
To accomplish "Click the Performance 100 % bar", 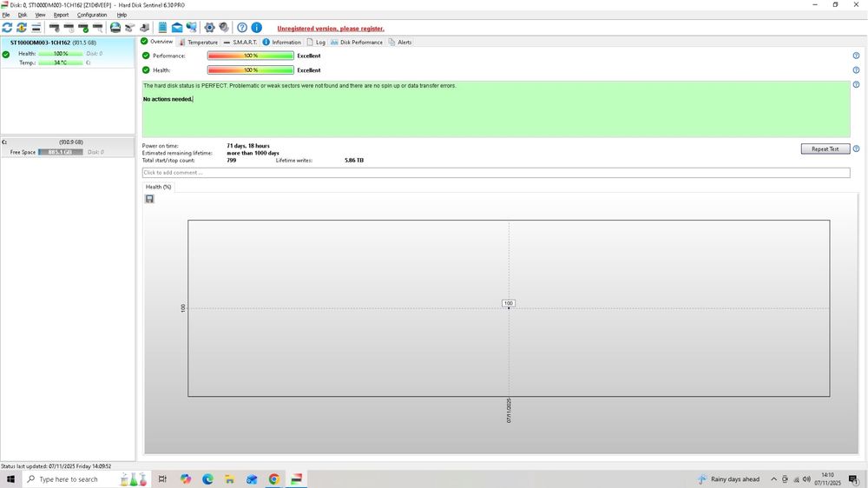I will point(251,56).
